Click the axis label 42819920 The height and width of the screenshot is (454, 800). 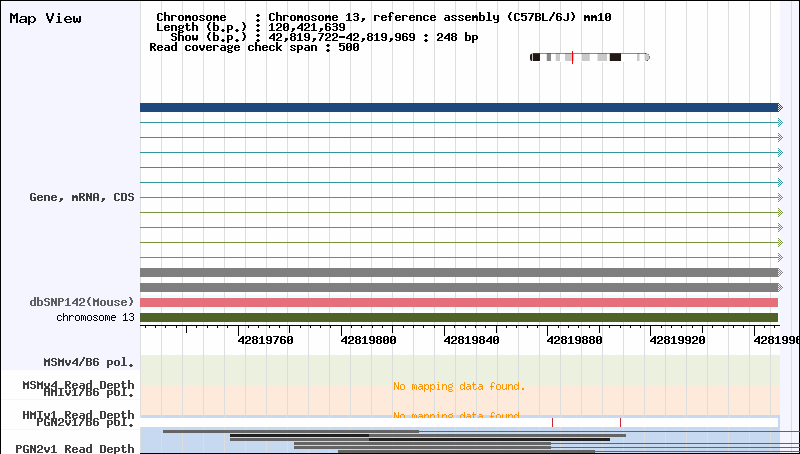coord(678,340)
